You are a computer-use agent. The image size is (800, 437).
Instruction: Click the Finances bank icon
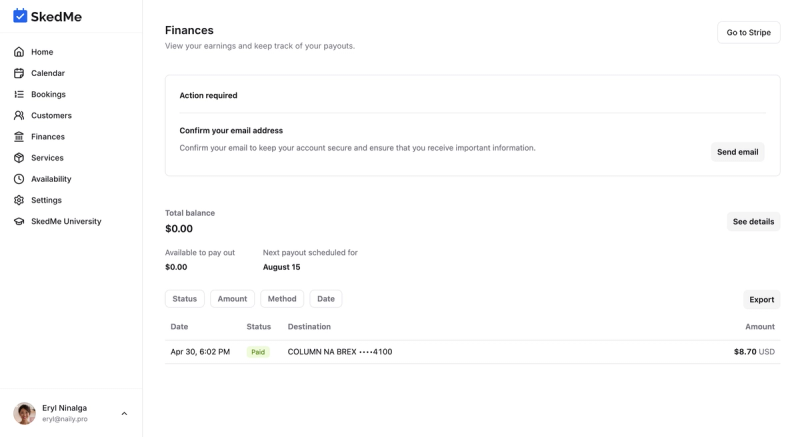click(x=19, y=137)
